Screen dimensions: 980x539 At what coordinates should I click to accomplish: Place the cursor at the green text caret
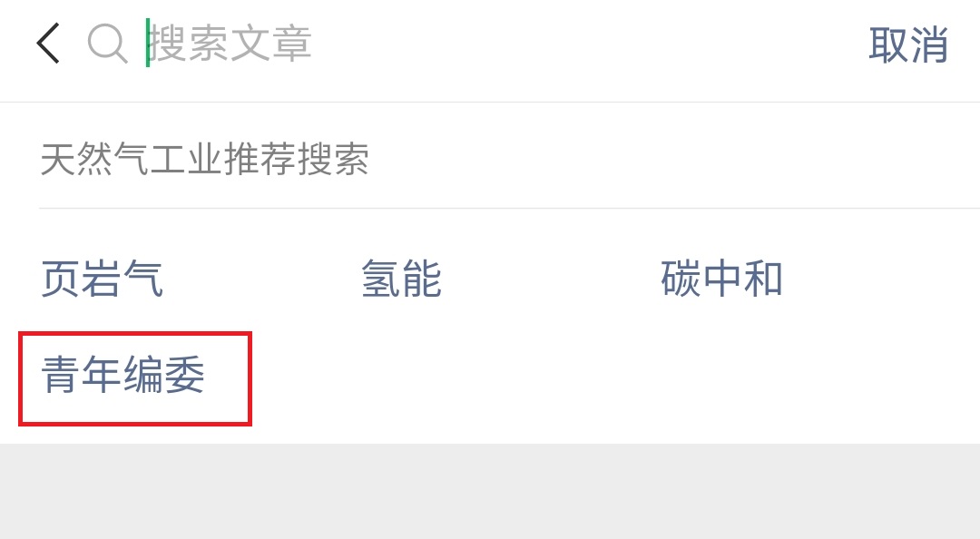[x=148, y=43]
